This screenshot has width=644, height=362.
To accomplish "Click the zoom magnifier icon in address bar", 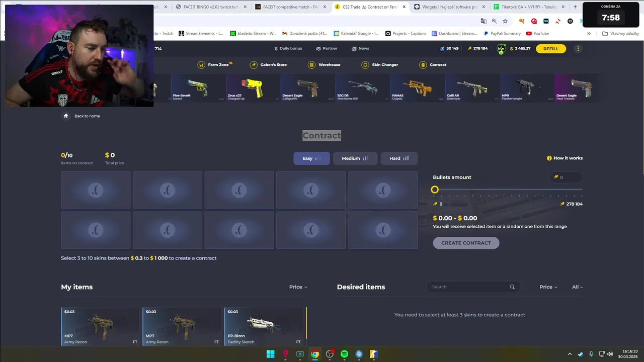I will coord(494,21).
